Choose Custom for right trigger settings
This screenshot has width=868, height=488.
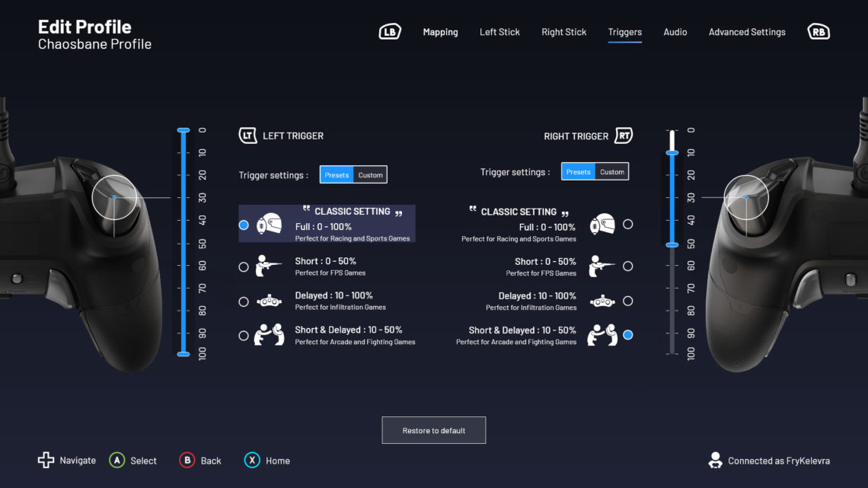pos(611,171)
